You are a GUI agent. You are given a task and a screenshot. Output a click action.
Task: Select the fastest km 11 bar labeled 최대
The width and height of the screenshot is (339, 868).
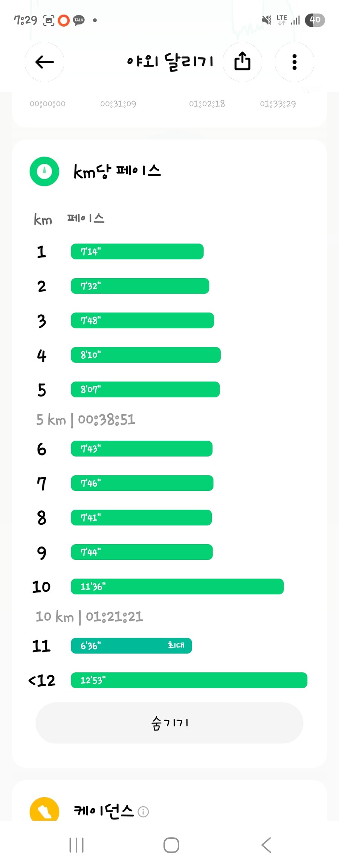point(131,646)
